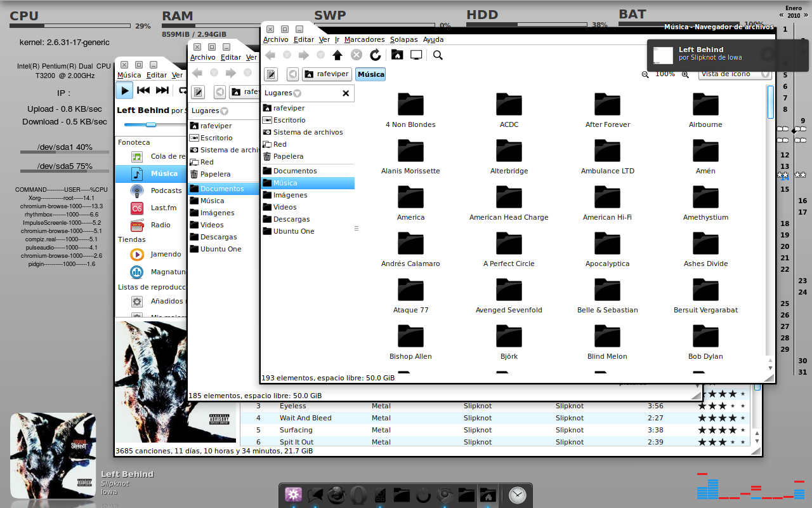812x508 pixels.
Task: Reload the Música folder view
Action: click(376, 55)
